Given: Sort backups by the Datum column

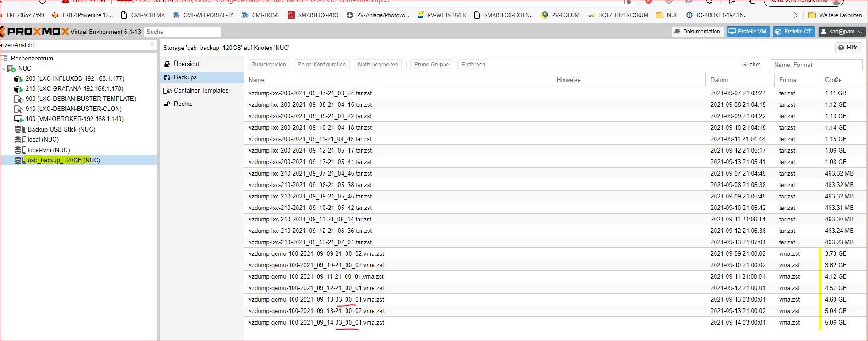Looking at the screenshot, I should point(740,80).
